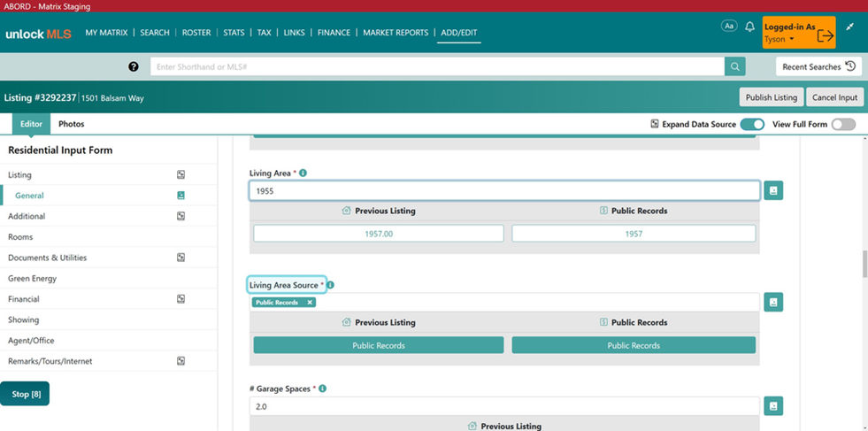868x431 pixels.
Task: Select Previous Listing Public Records source option
Action: (379, 345)
